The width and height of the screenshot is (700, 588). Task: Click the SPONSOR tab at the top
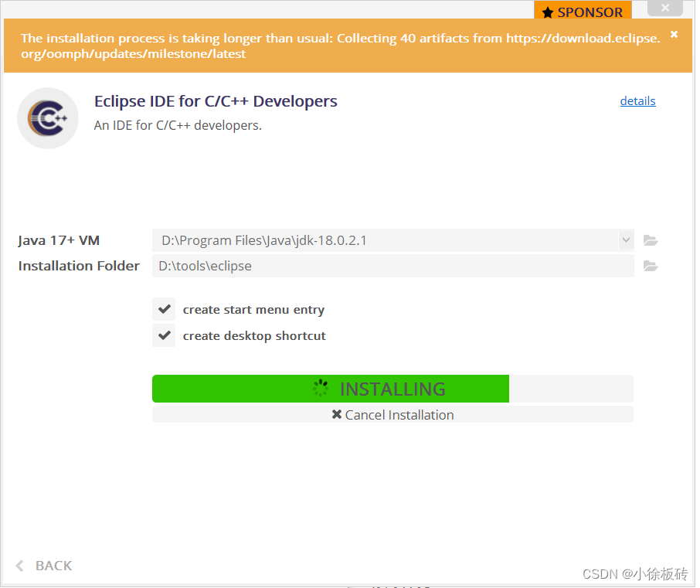583,12
